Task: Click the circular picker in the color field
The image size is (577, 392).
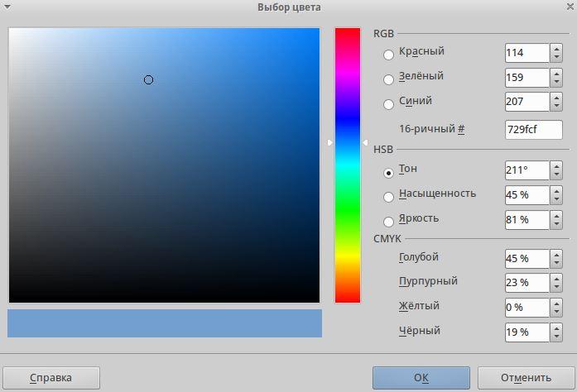Action: coord(148,79)
